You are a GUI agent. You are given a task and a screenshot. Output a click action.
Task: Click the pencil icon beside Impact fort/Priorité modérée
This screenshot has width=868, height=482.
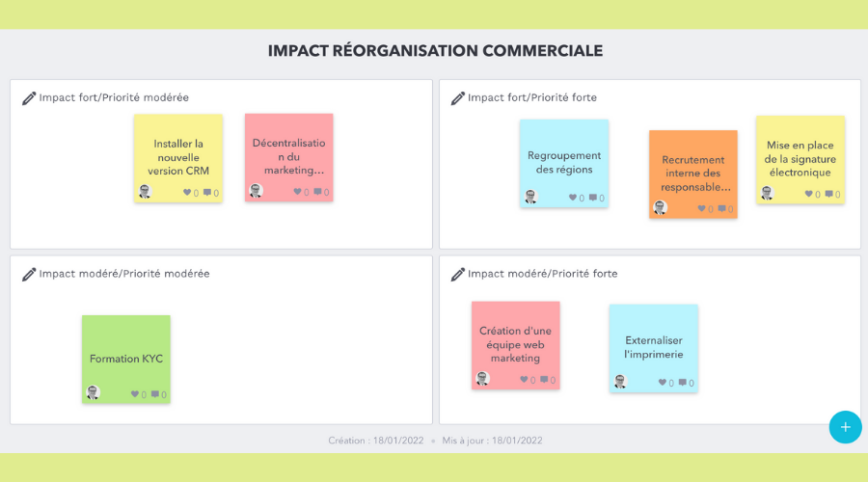tap(29, 98)
